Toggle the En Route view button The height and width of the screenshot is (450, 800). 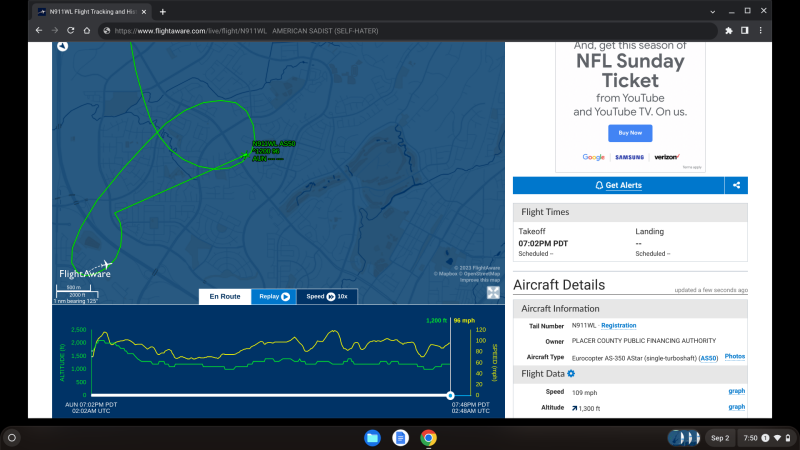(x=223, y=296)
